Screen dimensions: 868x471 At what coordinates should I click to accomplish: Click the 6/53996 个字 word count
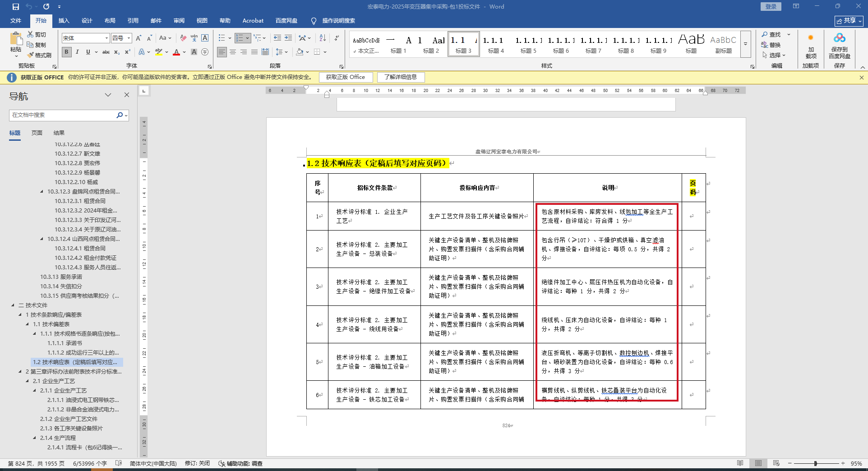(x=90, y=463)
